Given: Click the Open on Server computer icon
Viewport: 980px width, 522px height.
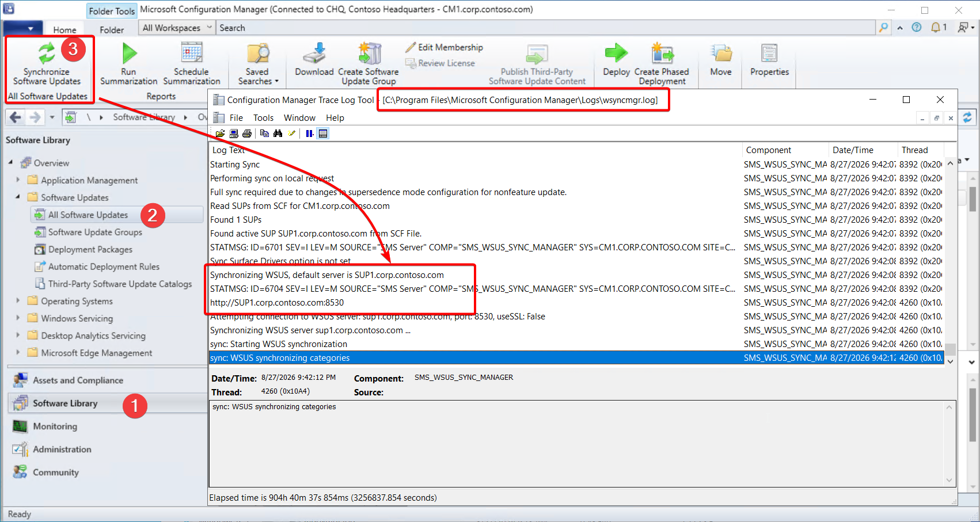Looking at the screenshot, I should point(233,134).
